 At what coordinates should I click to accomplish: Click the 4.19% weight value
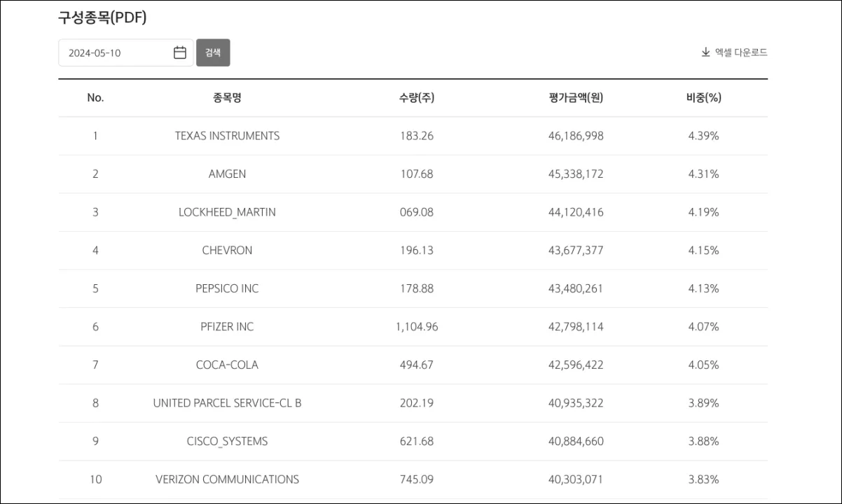coord(703,212)
